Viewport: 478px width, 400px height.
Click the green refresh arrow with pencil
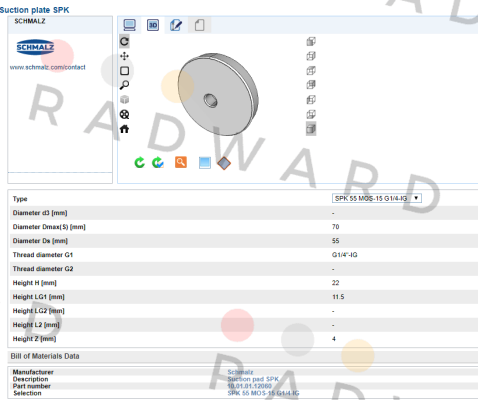(x=158, y=162)
